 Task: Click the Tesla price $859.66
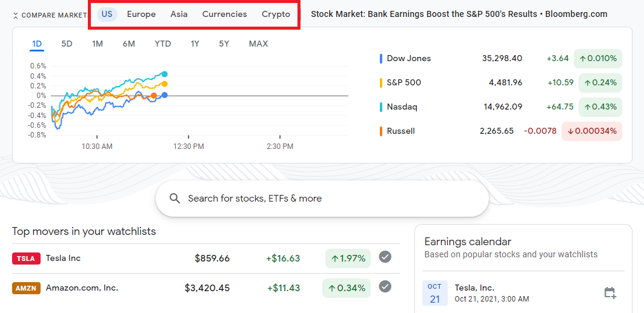[212, 259]
